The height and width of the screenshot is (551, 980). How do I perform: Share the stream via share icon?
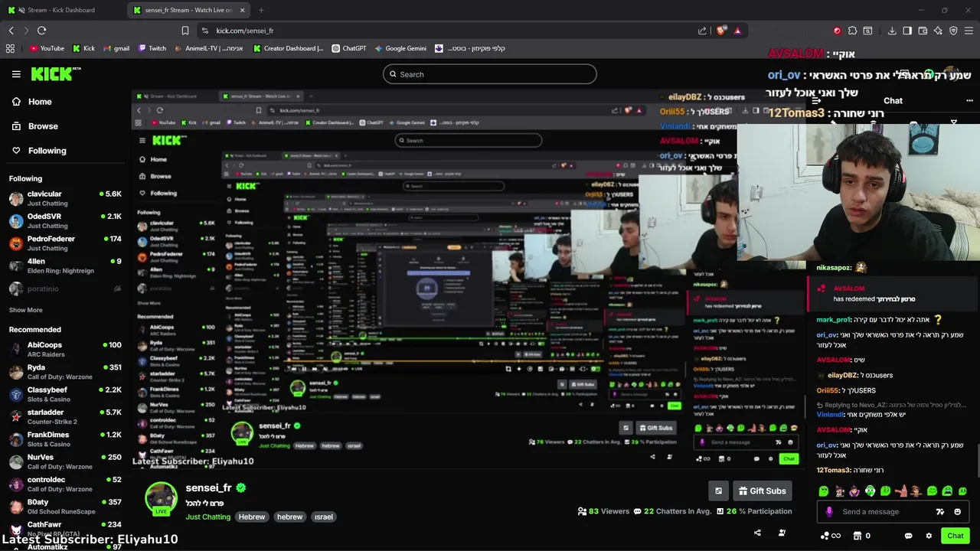757,533
